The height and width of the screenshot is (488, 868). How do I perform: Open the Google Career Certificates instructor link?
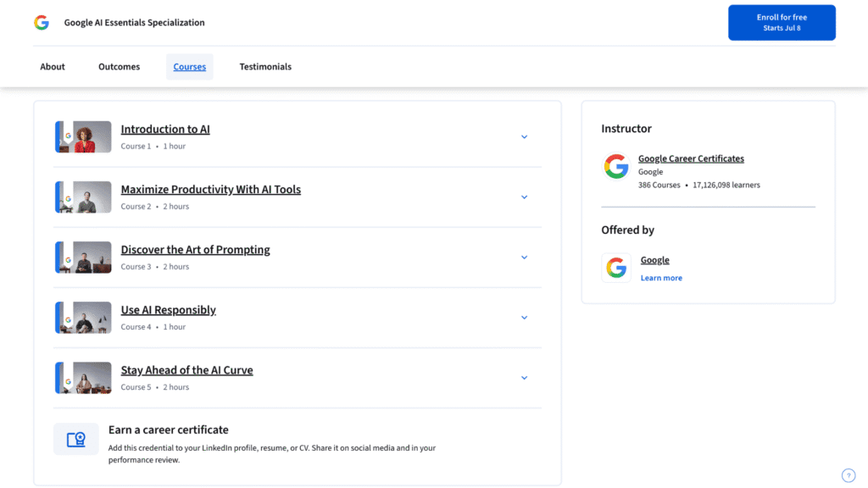click(x=691, y=158)
